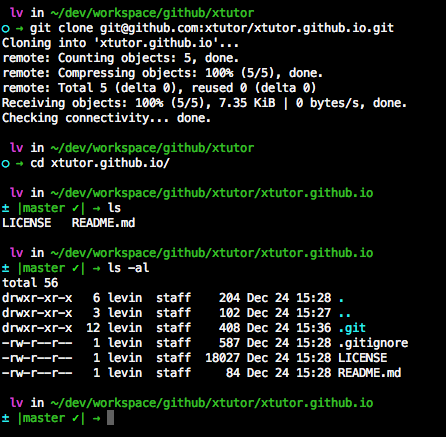The image size is (446, 437).
Task: Select the file size "18027"
Action: [222, 358]
